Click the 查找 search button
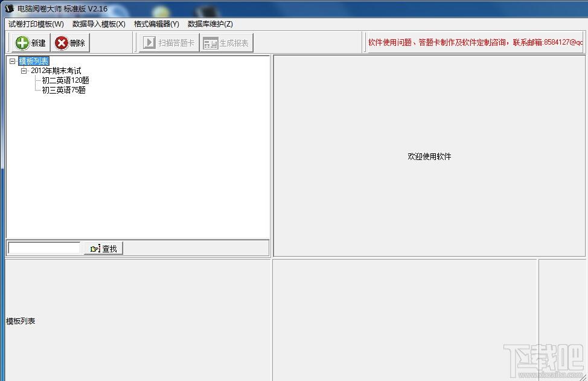Viewport: 588px width, 381px height. click(x=104, y=248)
